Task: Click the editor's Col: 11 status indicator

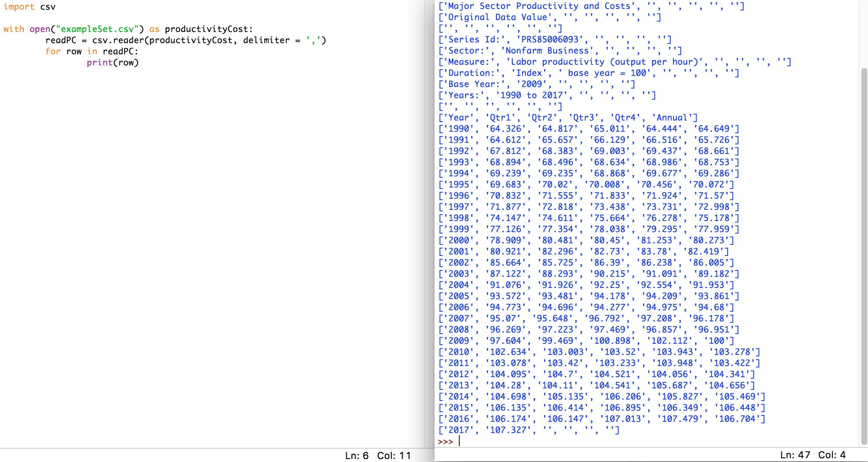Action: (394, 455)
